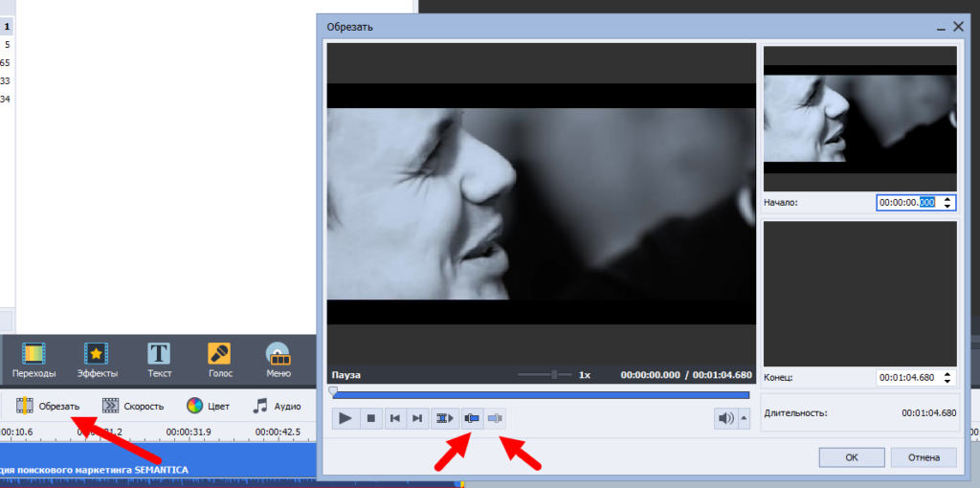Click the Длительность value 00:01:04.680
The width and height of the screenshot is (980, 488).
click(x=928, y=413)
